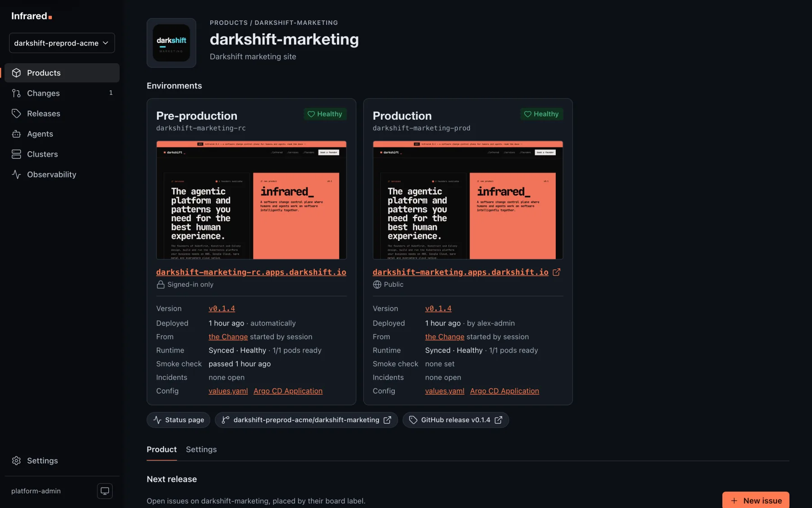Click the Products cube icon in sidebar

16,73
